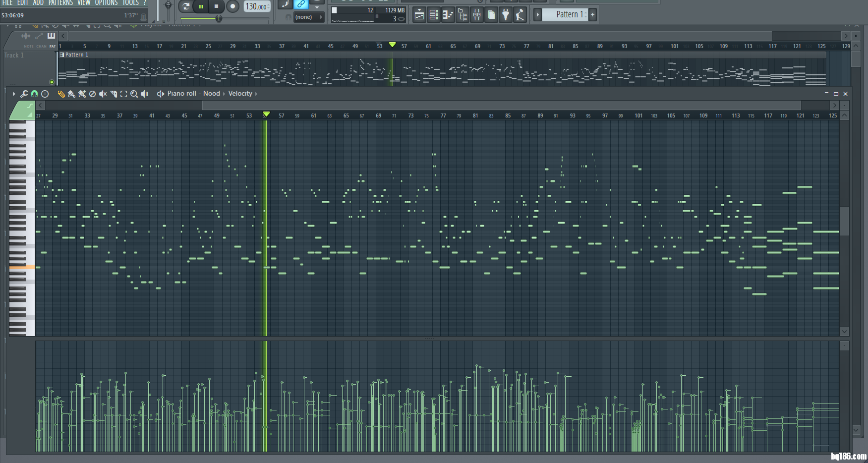
Task: Expand the arrow left of Pattern 1 selector
Action: pos(537,14)
